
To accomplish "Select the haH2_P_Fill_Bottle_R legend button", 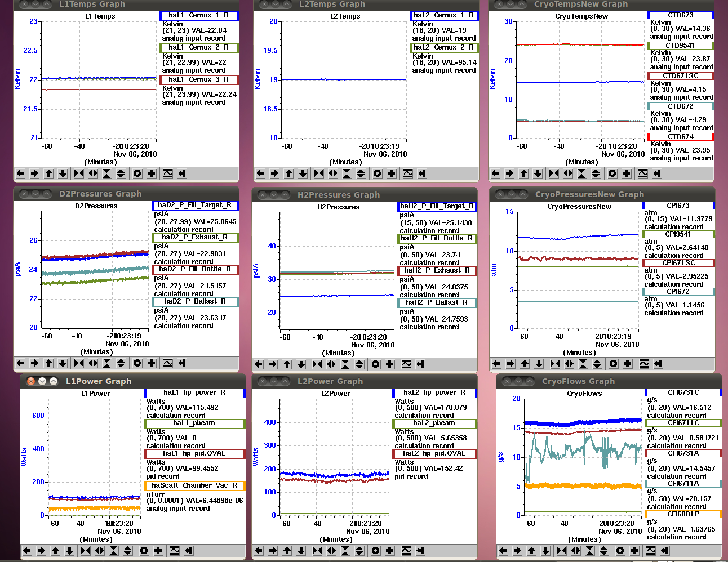I will [437, 239].
